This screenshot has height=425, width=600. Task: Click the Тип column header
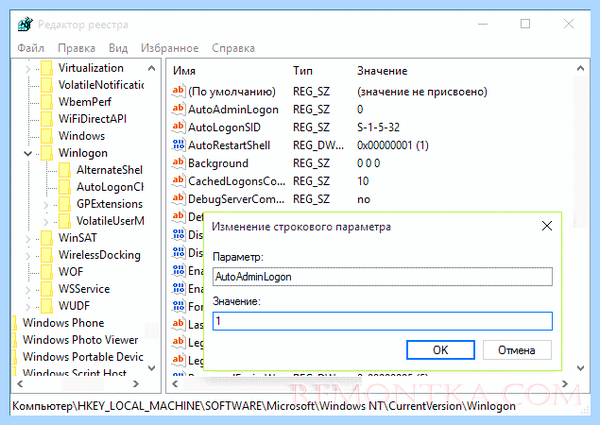point(303,71)
